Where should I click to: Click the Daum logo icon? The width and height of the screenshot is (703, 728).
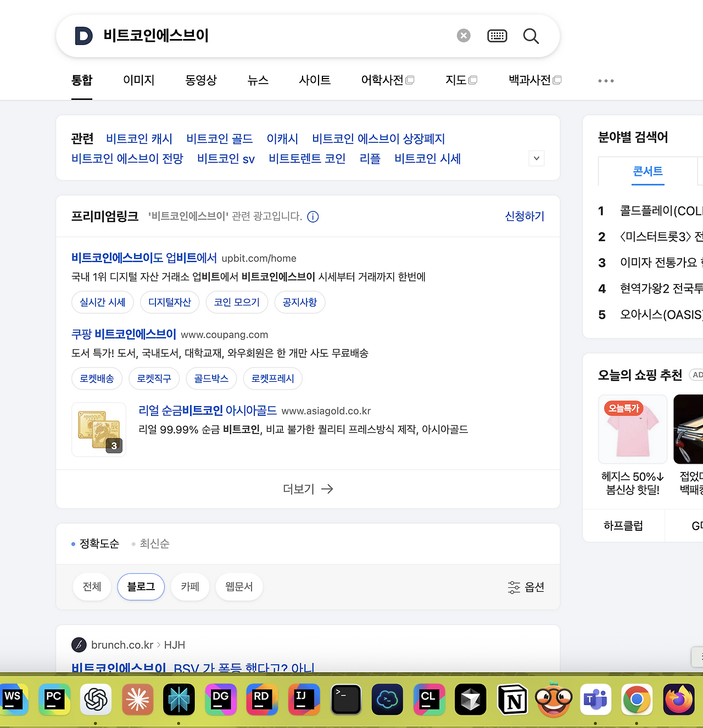click(x=83, y=36)
